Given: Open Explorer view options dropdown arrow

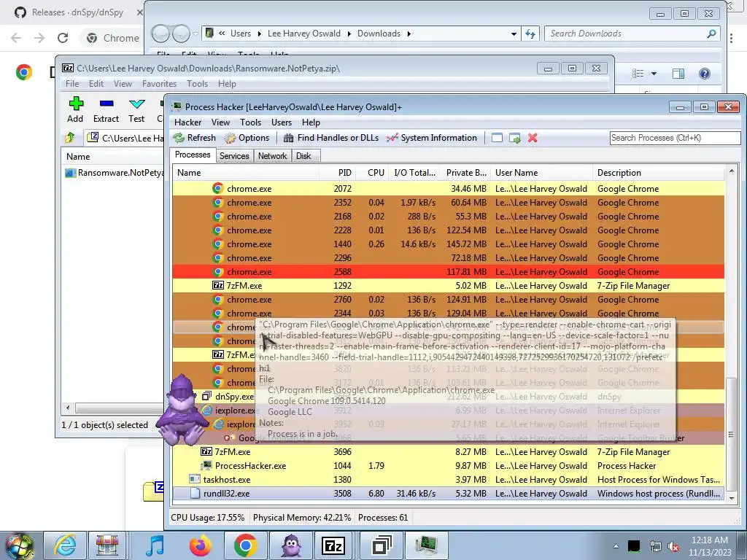Looking at the screenshot, I should (654, 74).
